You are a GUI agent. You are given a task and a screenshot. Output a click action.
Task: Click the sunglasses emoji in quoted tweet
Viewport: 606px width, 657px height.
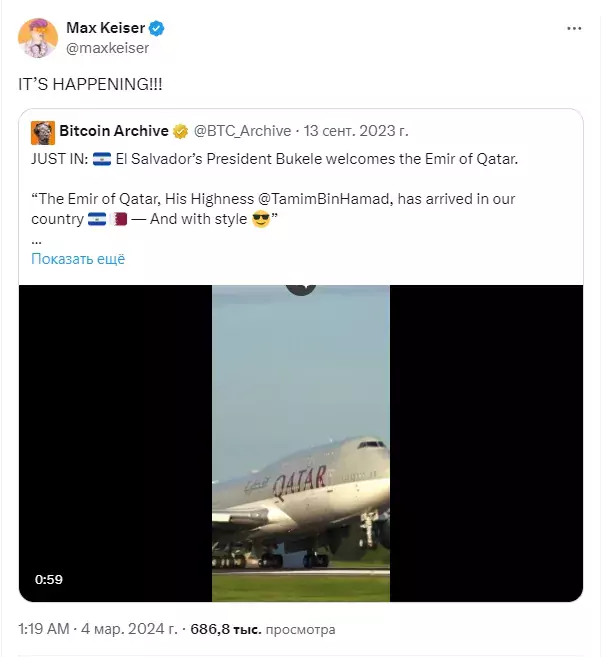pos(261,219)
